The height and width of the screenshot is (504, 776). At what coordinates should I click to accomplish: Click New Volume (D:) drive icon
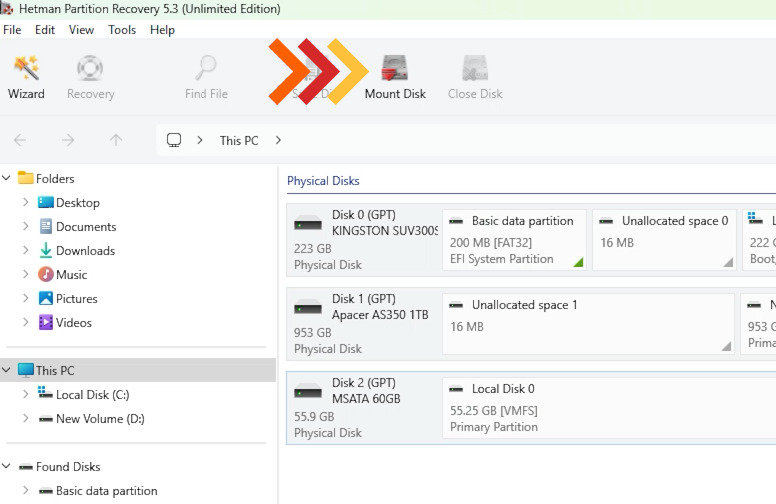46,419
